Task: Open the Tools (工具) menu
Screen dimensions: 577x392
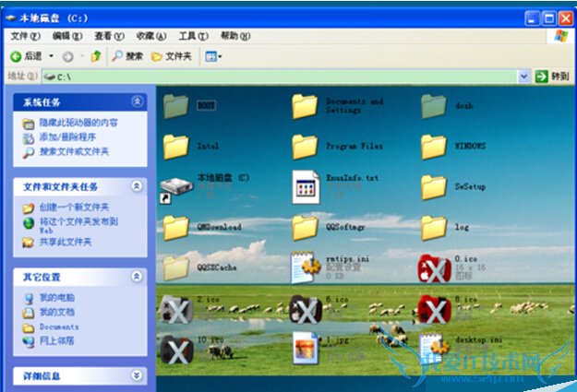Action: pyautogui.click(x=194, y=36)
